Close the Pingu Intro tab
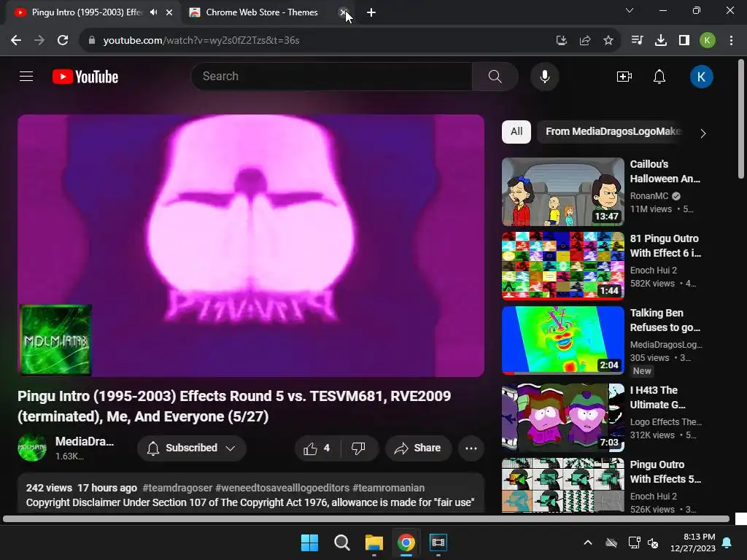The width and height of the screenshot is (747, 560). [x=169, y=12]
